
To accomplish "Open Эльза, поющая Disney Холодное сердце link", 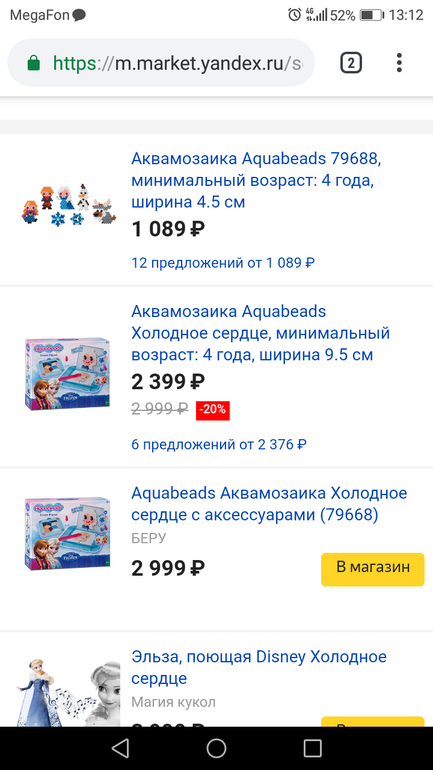I will pos(259,668).
